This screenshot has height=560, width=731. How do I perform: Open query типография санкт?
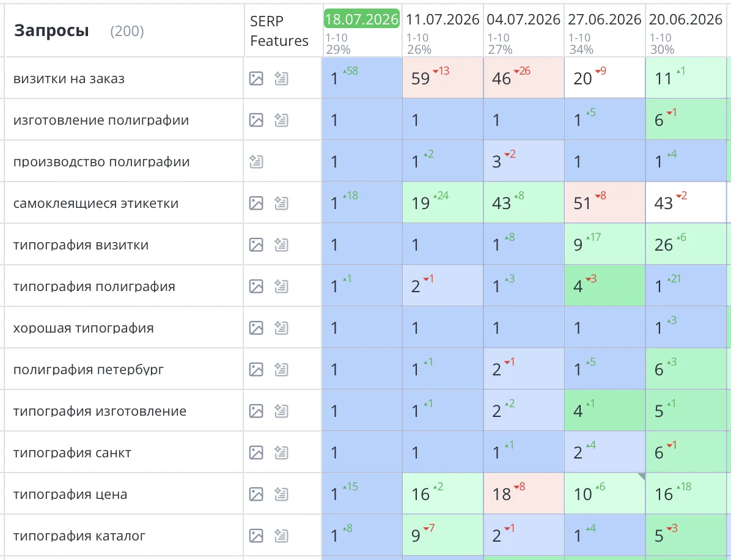[72, 452]
